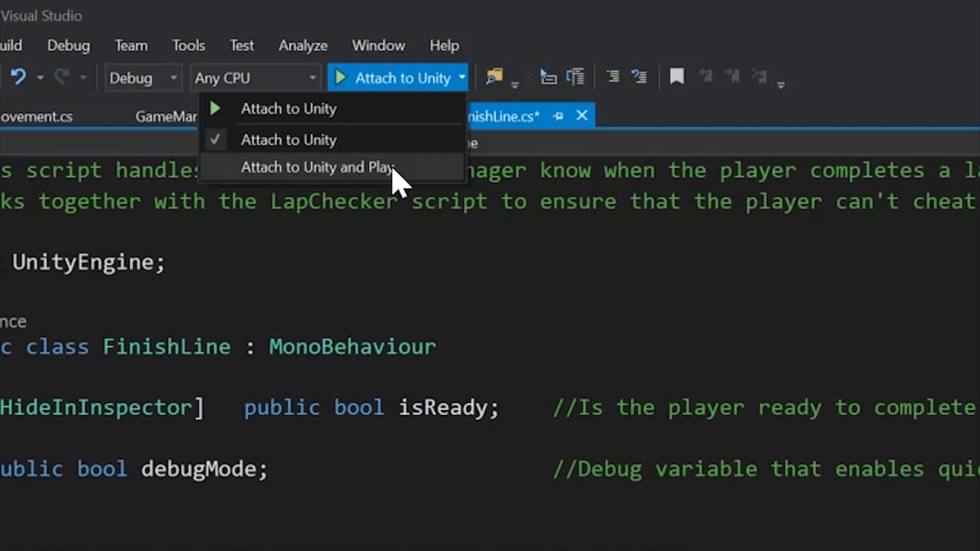The image size is (980, 551).
Task: Click the Attach to Unity toolbar button
Action: 392,78
